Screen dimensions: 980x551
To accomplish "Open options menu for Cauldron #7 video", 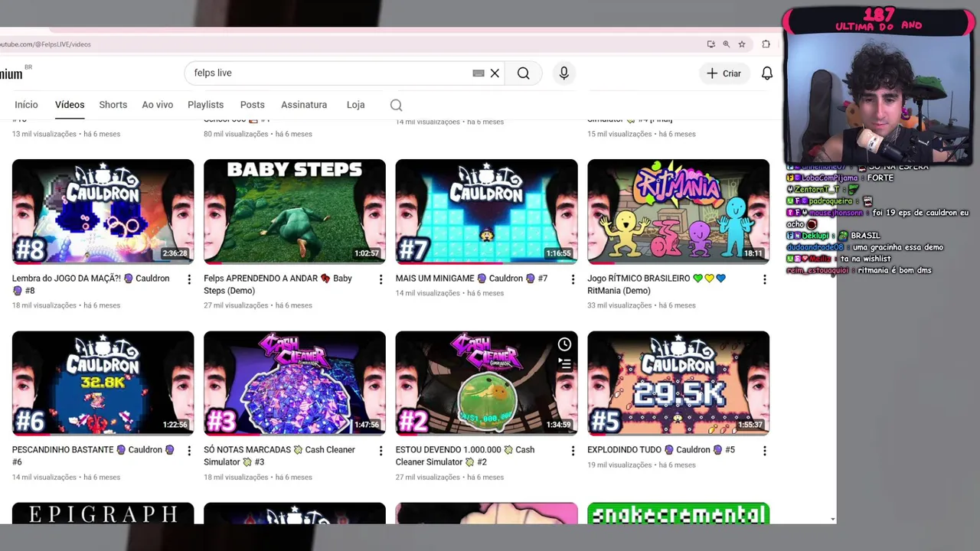I will pos(573,280).
